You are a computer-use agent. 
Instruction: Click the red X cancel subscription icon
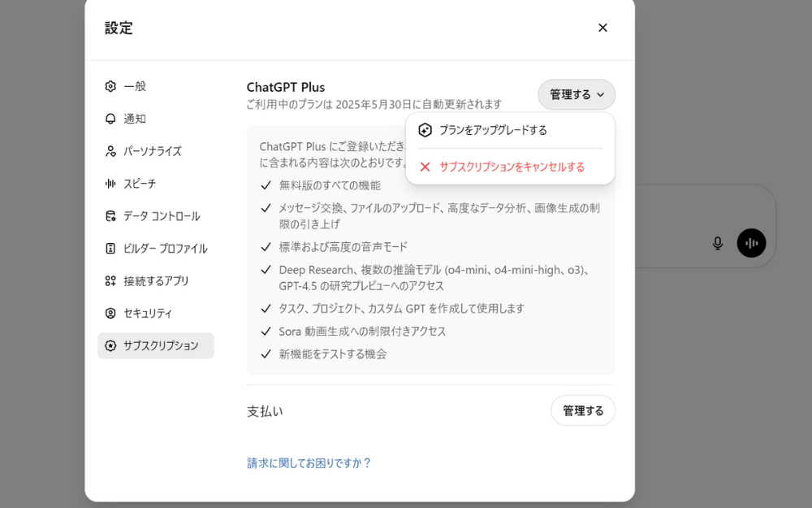425,167
